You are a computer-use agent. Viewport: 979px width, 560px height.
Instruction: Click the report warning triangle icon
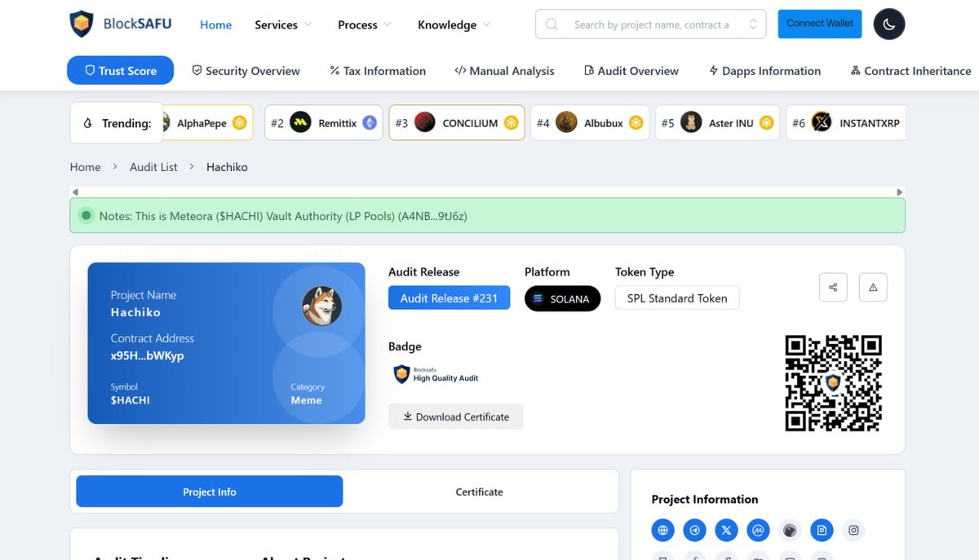(873, 287)
